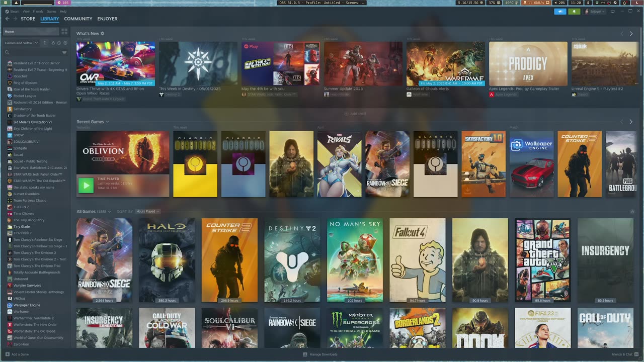Open Drivers Thrive GTA news thumbnail

116,64
